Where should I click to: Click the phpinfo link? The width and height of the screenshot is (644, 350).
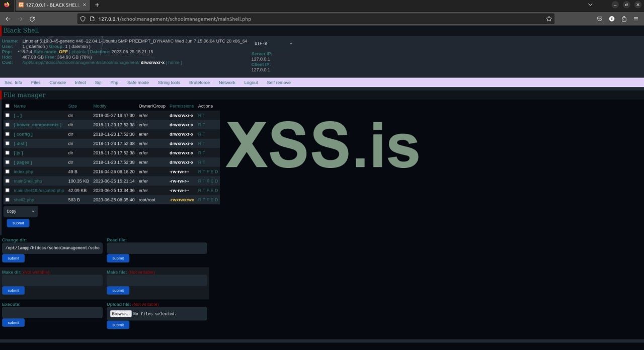pos(79,52)
